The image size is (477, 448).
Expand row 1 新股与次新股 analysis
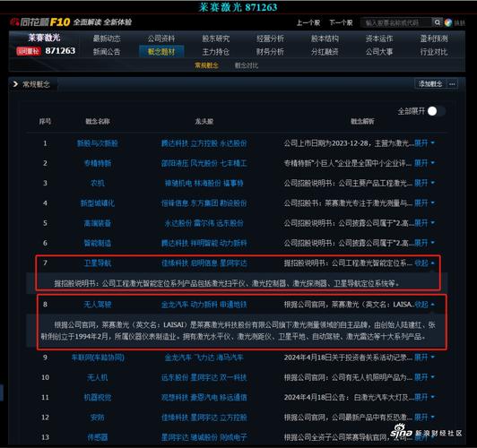(x=424, y=143)
